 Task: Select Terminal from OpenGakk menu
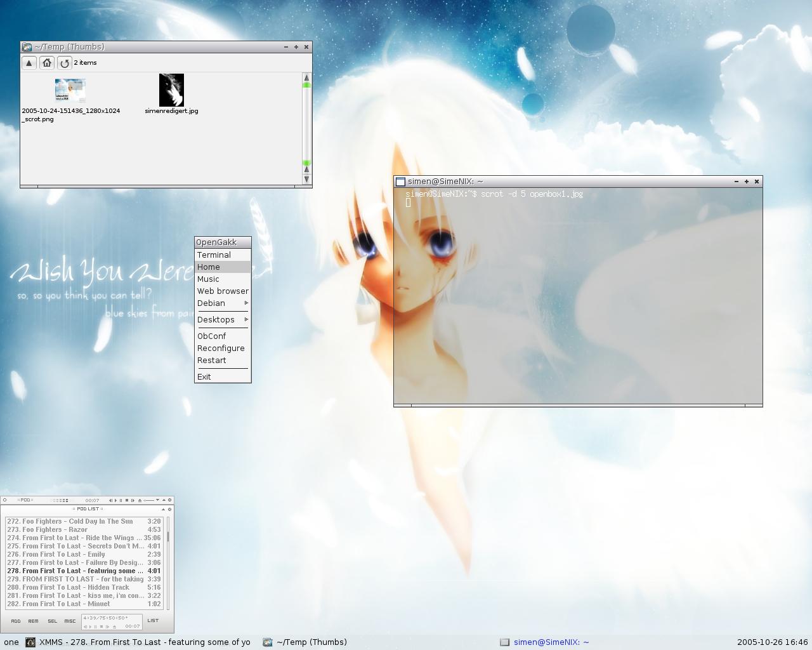pos(223,255)
